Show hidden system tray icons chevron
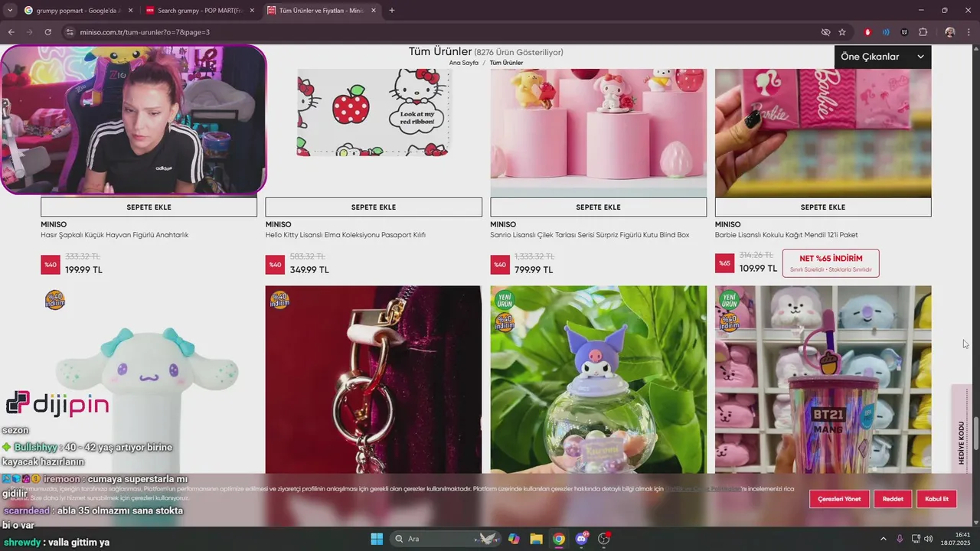The width and height of the screenshot is (980, 551). coord(883,539)
